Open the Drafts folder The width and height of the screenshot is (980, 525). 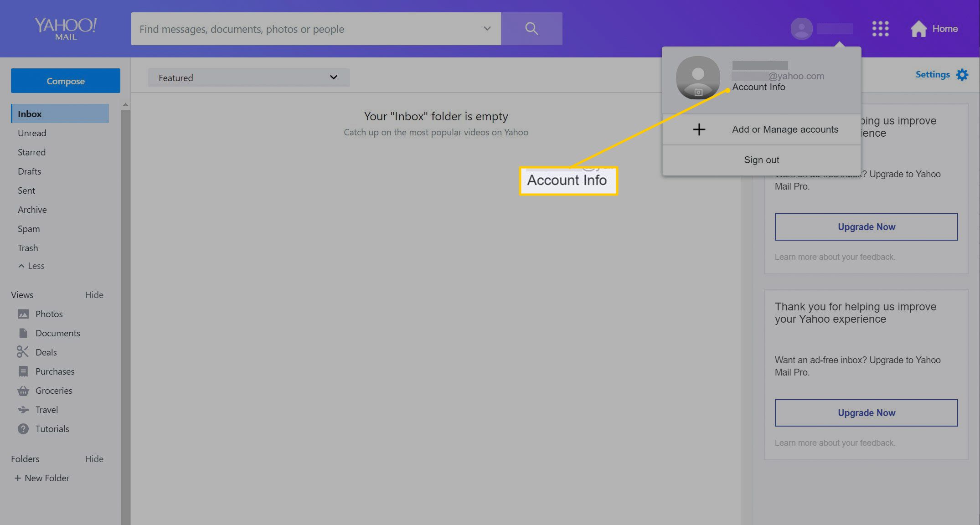29,171
